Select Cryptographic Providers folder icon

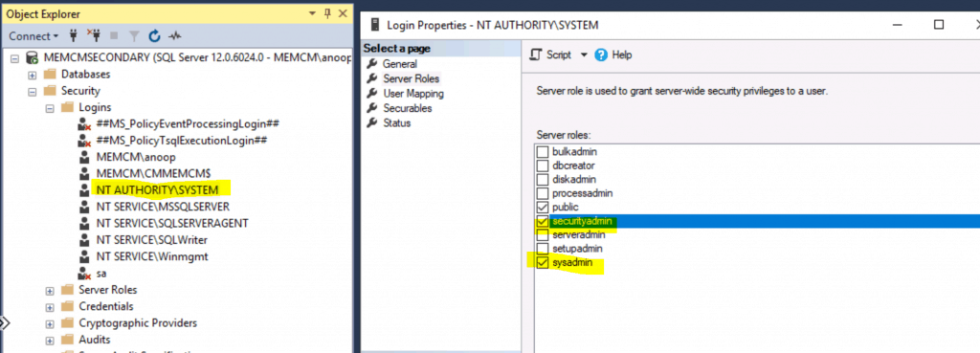point(68,323)
